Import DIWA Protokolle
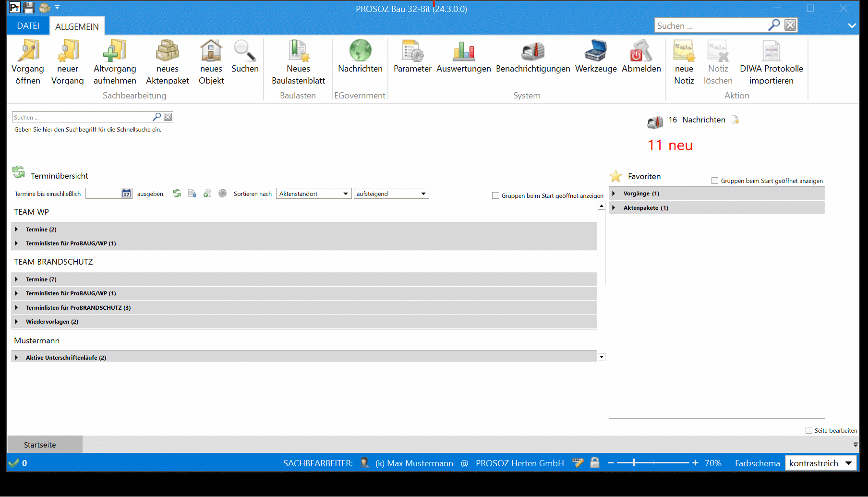Viewport: 868px width, 497px height. [x=772, y=62]
